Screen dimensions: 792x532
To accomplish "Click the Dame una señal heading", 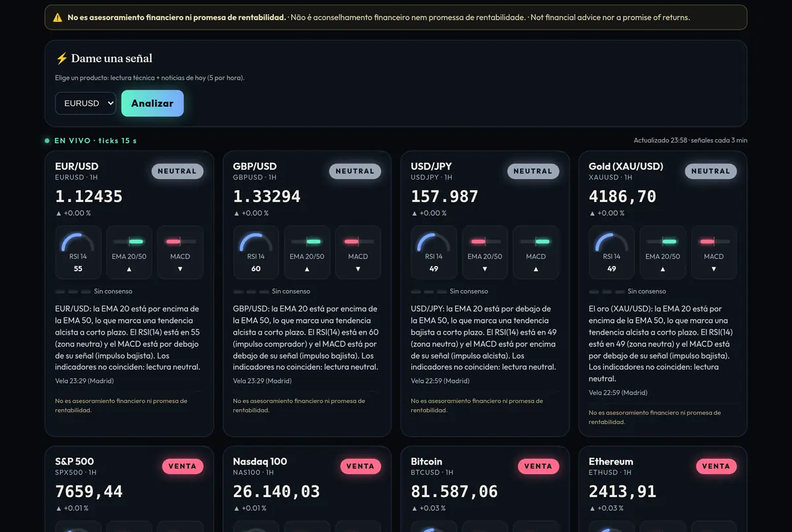I will click(112, 58).
